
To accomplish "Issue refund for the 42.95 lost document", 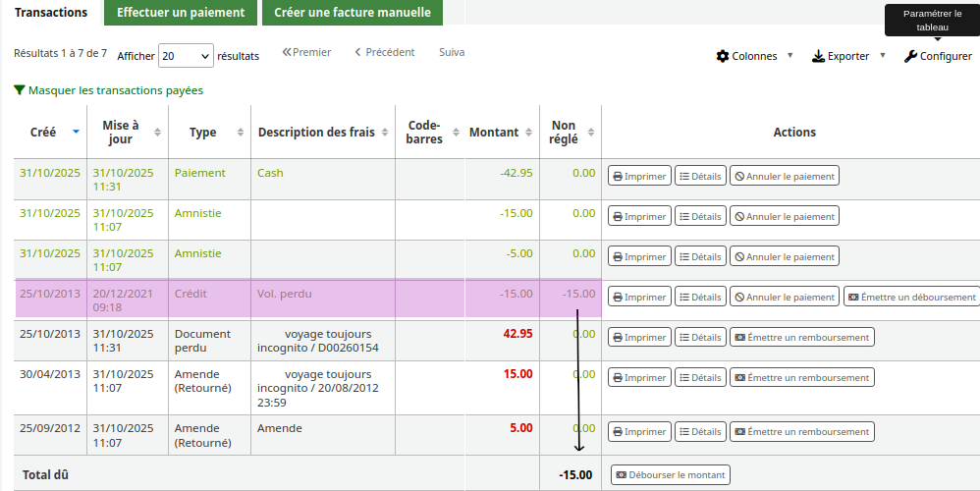I will pyautogui.click(x=801, y=338).
